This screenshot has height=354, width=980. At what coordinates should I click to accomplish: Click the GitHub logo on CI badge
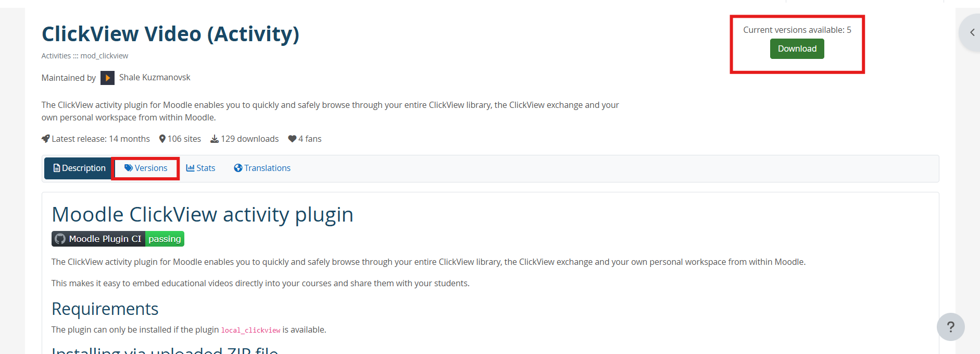click(x=60, y=239)
